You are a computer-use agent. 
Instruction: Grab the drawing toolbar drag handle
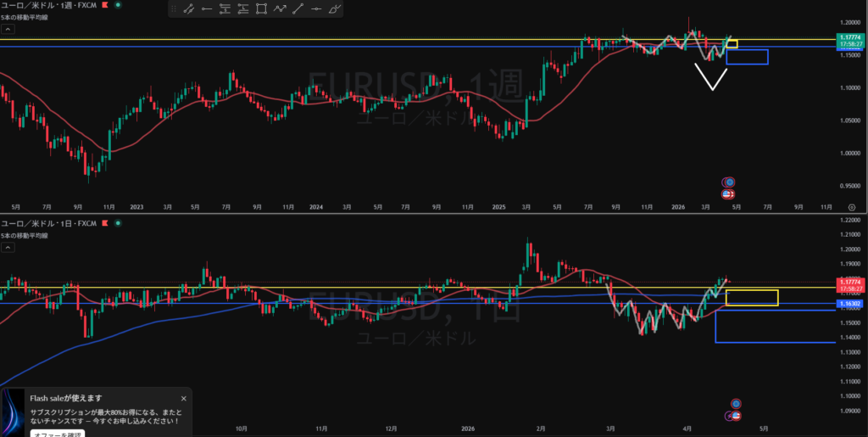tap(173, 9)
